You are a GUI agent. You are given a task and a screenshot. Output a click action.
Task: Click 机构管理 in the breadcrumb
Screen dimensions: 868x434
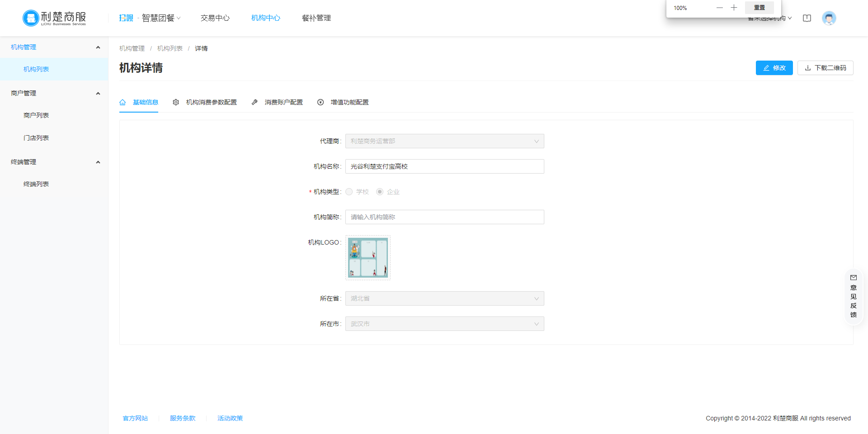132,48
